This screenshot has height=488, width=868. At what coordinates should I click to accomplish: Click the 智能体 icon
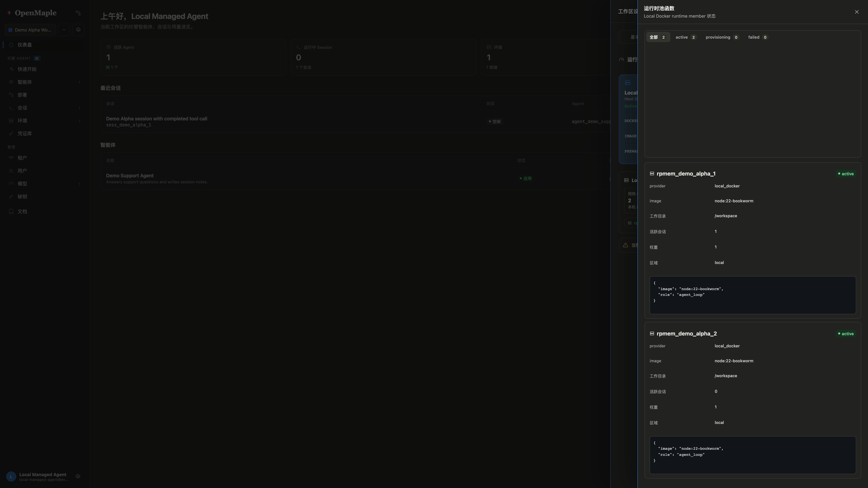click(x=11, y=82)
